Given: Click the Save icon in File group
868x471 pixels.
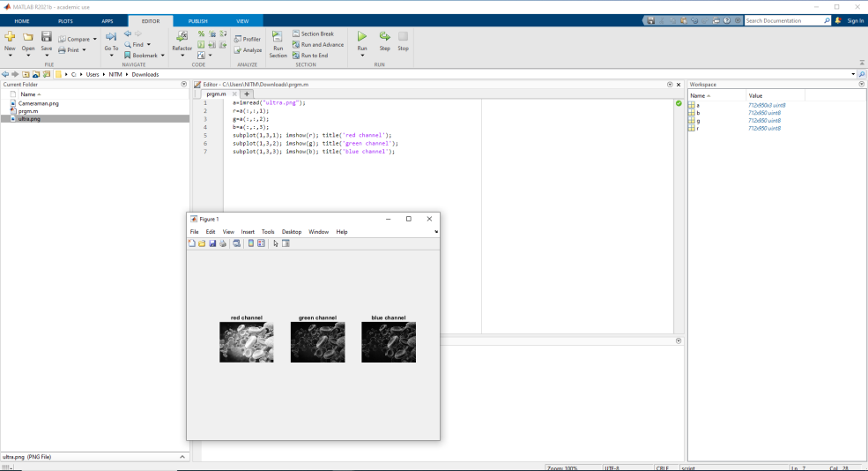Looking at the screenshot, I should 47,37.
